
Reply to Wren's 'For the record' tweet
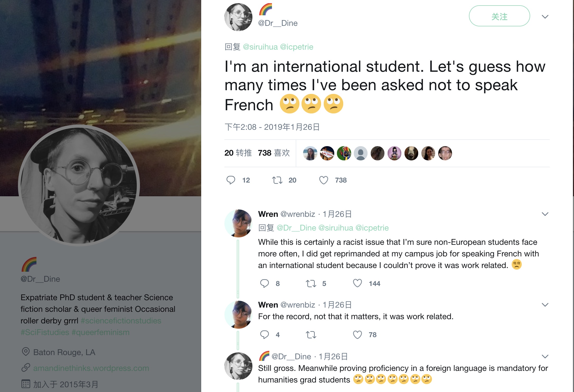(264, 334)
